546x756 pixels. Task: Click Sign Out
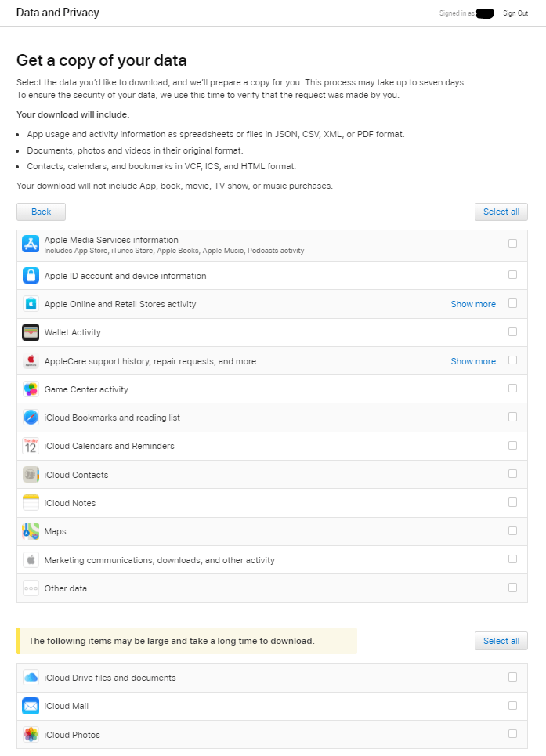[515, 13]
